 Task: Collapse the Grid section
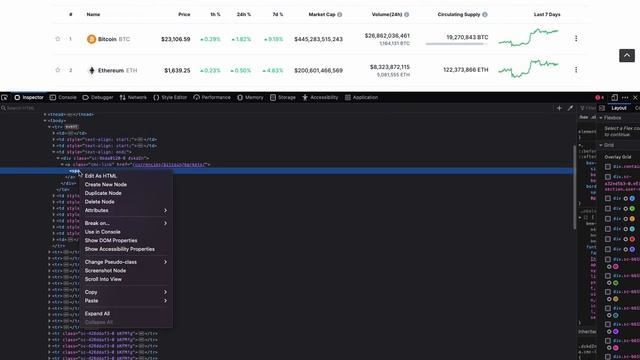click(601, 145)
